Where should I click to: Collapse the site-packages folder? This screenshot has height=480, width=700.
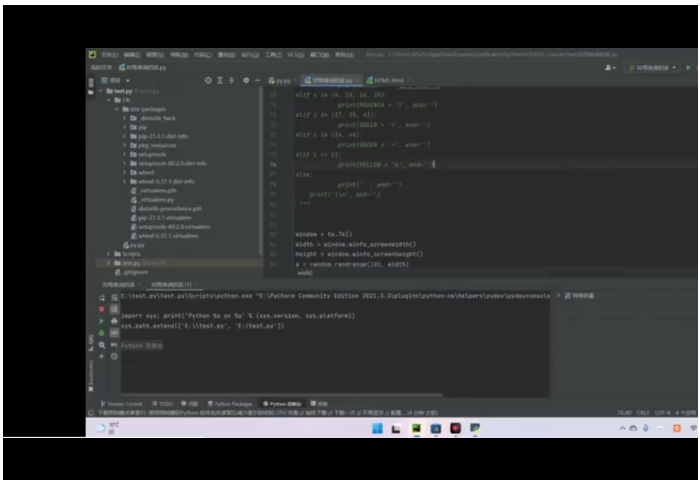coord(116,109)
